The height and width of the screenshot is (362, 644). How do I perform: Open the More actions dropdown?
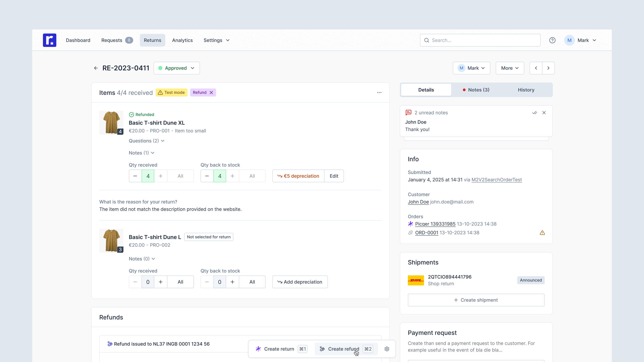(509, 68)
